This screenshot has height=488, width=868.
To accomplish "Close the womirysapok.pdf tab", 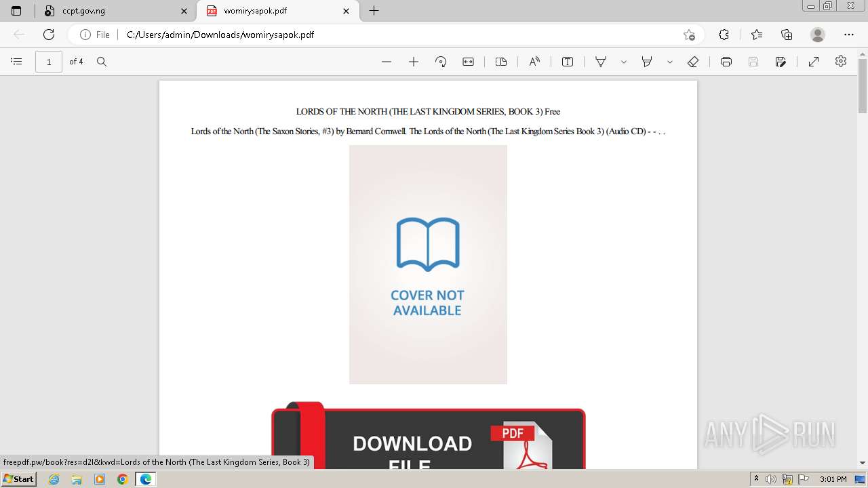I will (x=347, y=11).
